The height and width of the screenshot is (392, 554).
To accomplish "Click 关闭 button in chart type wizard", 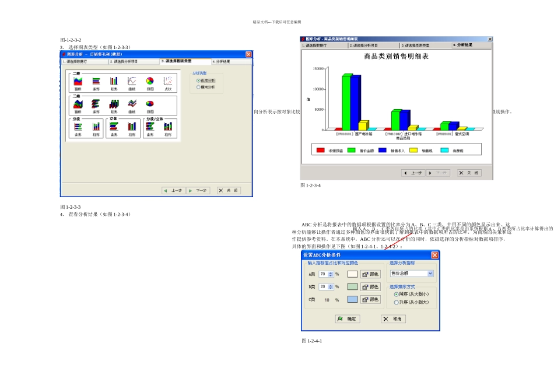I will (229, 191).
